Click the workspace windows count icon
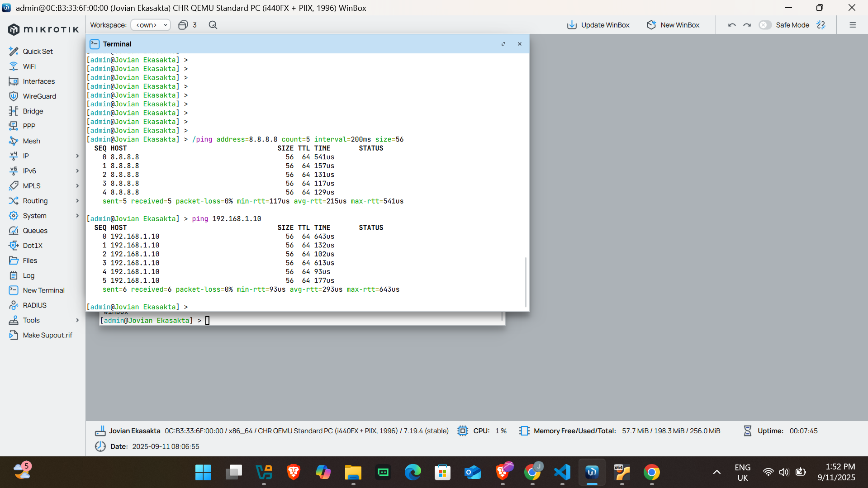Image resolution: width=868 pixels, height=488 pixels. tap(183, 25)
